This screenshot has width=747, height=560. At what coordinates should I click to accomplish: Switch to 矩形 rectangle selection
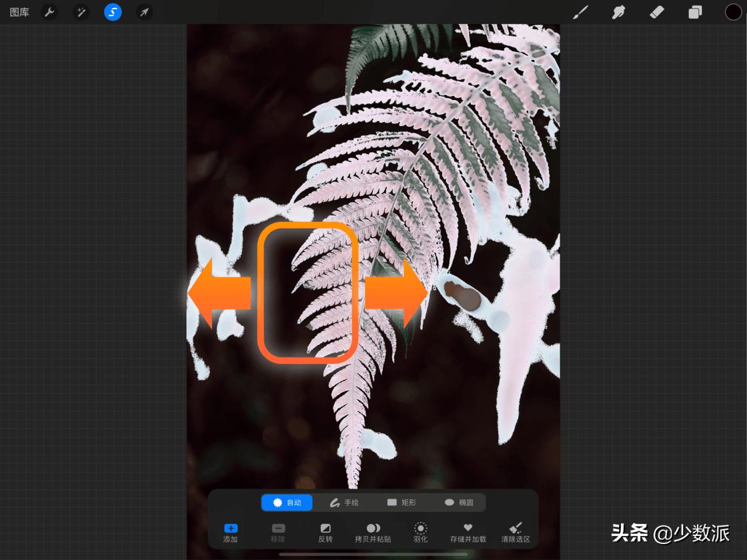click(x=403, y=503)
